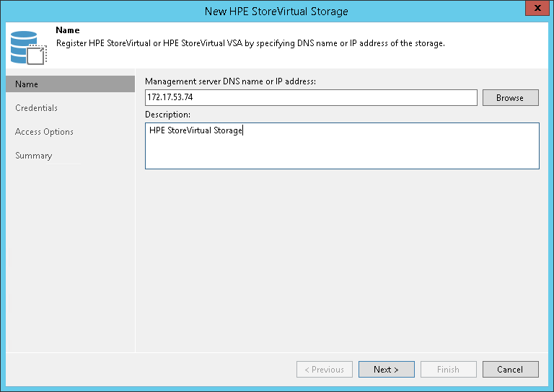Screen dimensions: 554x392
Task: Go to the Access Options step
Action: (x=44, y=132)
